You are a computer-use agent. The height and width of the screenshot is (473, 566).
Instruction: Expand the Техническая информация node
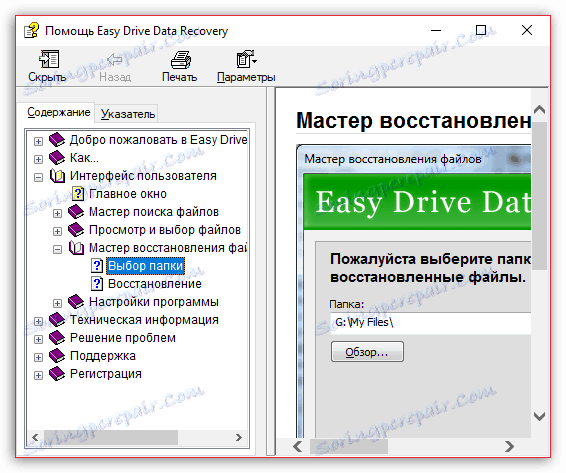coord(38,321)
